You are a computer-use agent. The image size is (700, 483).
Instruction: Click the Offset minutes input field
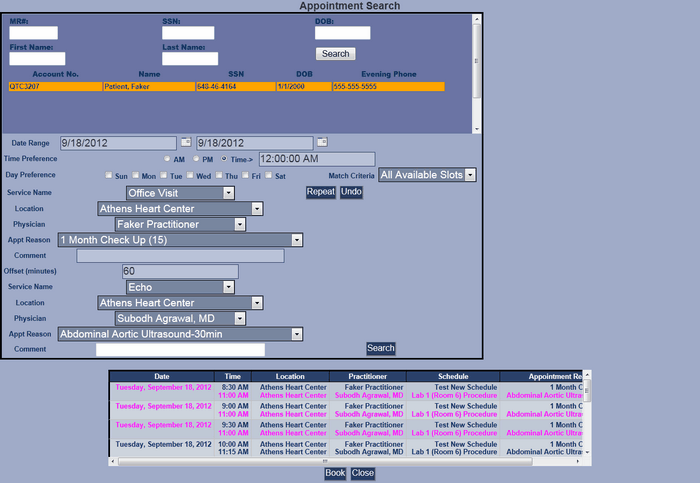coord(180,272)
